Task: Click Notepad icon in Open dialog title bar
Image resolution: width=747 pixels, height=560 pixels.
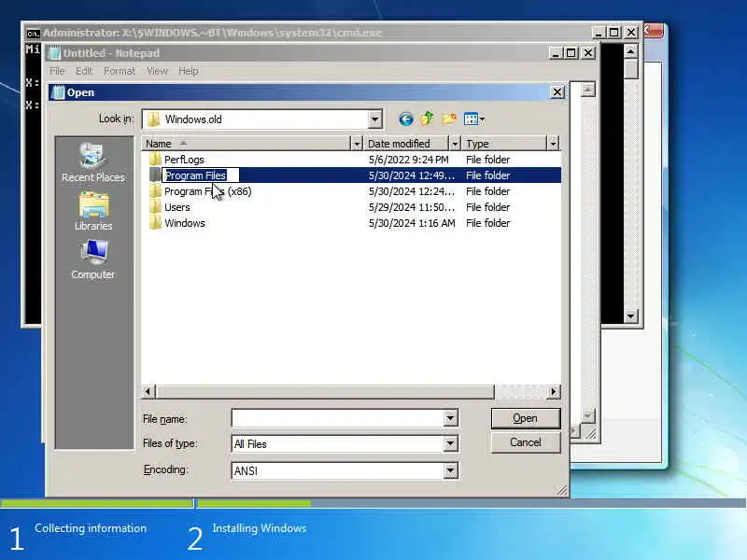Action: point(58,92)
